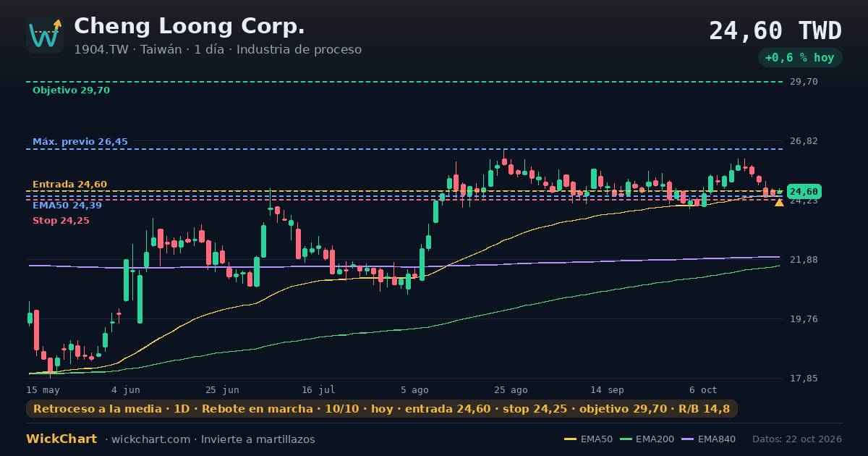Screen dimensions: 868x456
Task: Click the orange triangle entry marker
Action: 779,203
